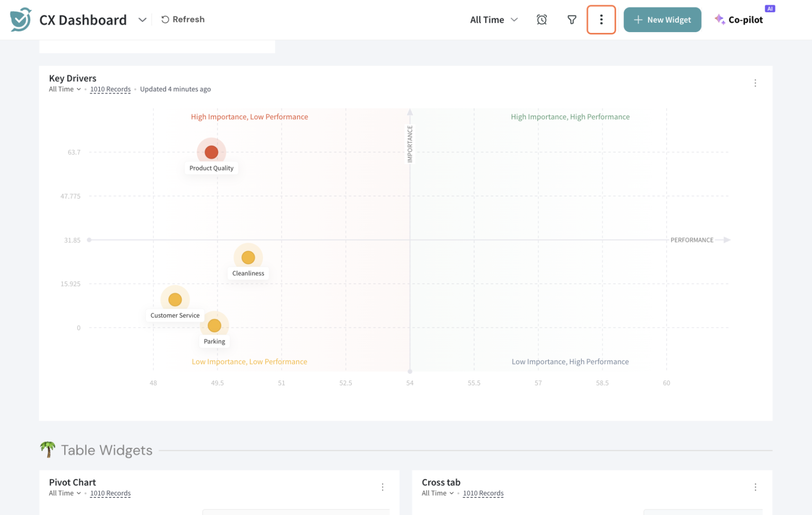812x515 pixels.
Task: Open the dashboard filter funnel icon
Action: point(572,19)
